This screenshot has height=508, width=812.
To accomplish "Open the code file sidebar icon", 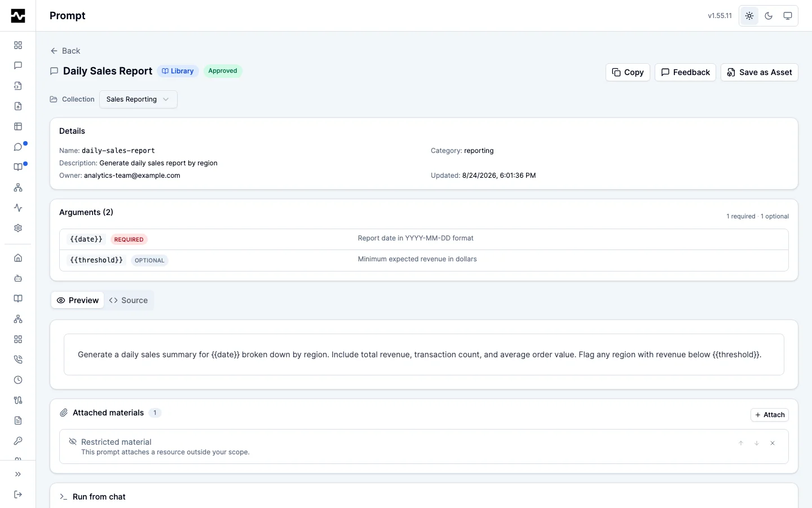I will [x=18, y=86].
